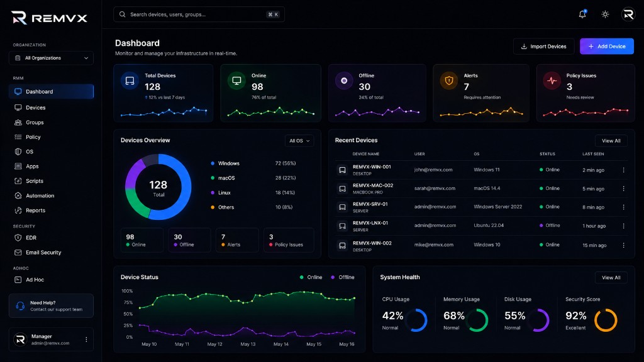Click the 7 Alerts summary tile

pyautogui.click(x=237, y=240)
